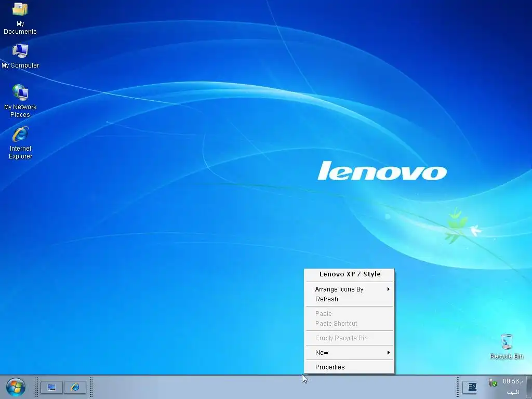Open the My Documents desktop icon
This screenshot has width=532, height=399.
click(x=20, y=19)
